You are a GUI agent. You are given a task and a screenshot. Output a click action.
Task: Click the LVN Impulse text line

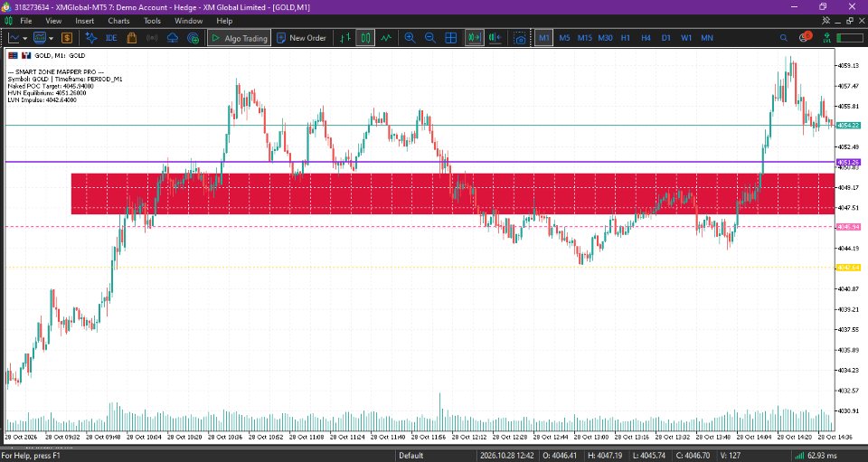(42, 100)
